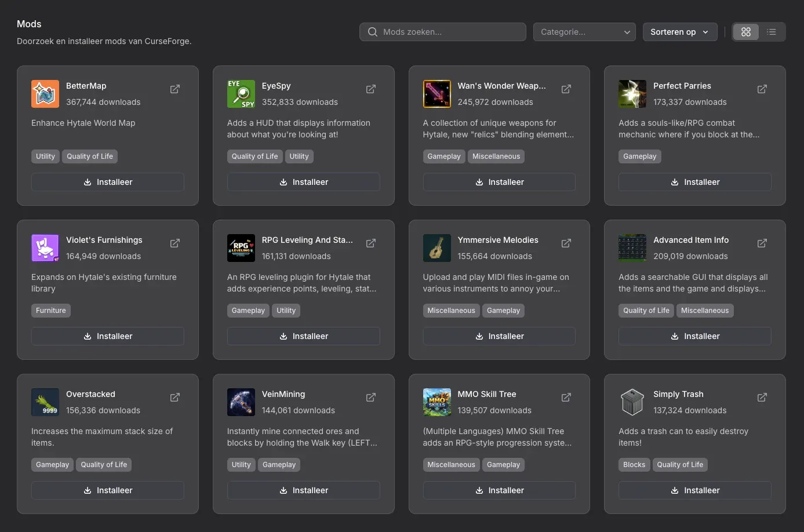The image size is (804, 532).
Task: Select the Gameplay tag on Perfect Parries
Action: pyautogui.click(x=639, y=156)
